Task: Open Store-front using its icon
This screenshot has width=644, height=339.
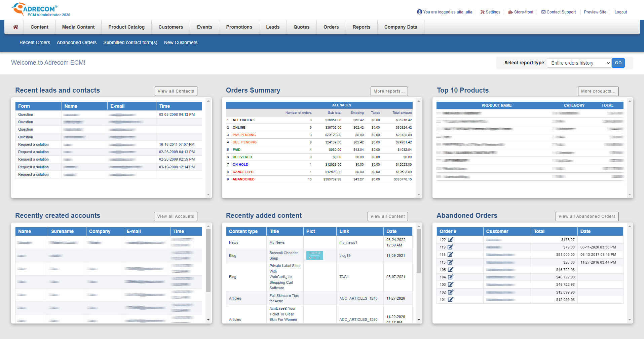Action: point(511,12)
